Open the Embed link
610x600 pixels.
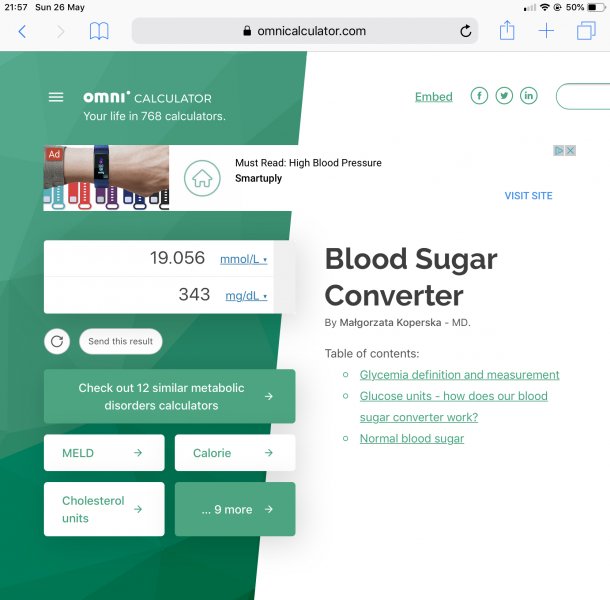click(433, 96)
